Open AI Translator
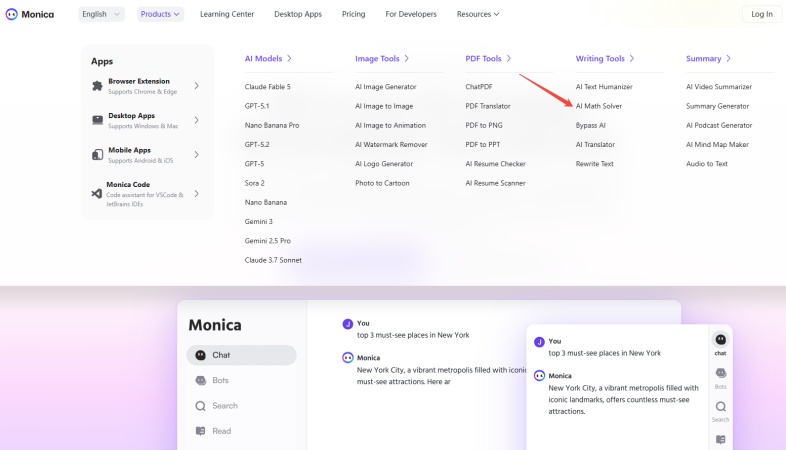The image size is (786, 450). pyautogui.click(x=595, y=144)
